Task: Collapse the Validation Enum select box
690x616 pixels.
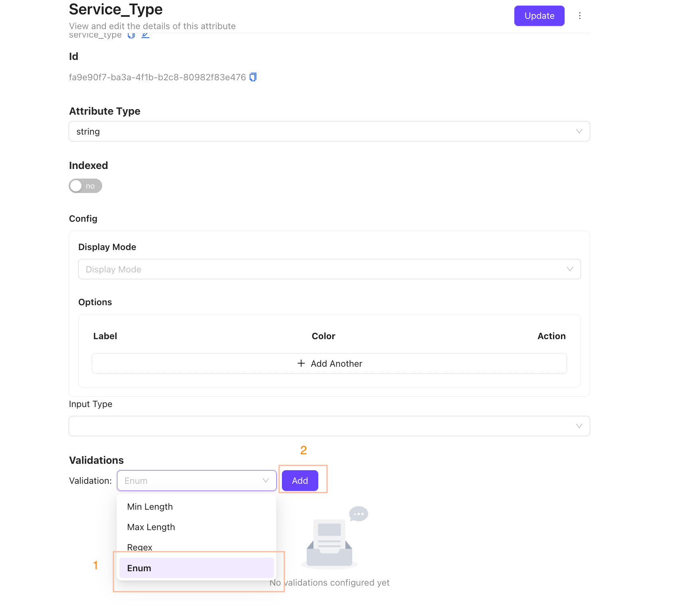Action: tap(196, 481)
